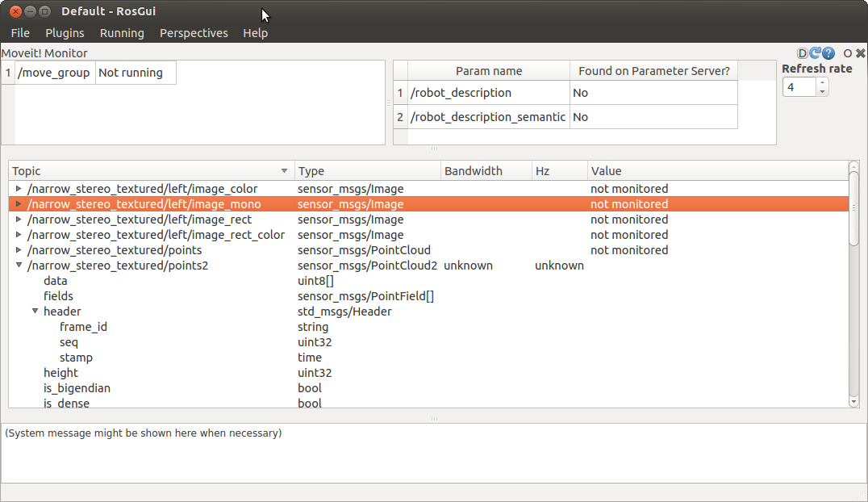Click unknown bandwidth value of points2

coord(469,266)
